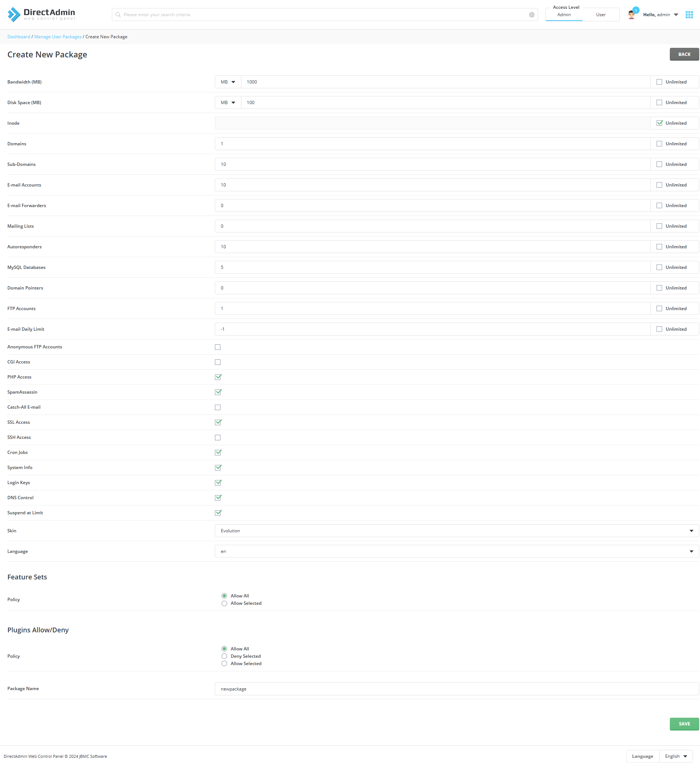Screen dimensions: 700x767
Task: Check Unlimited for Mailing Lists
Action: (x=659, y=226)
